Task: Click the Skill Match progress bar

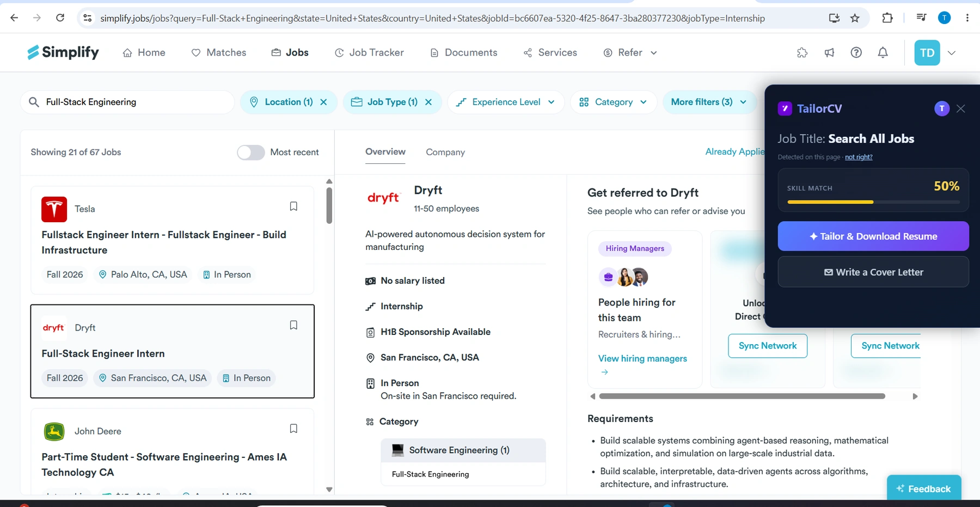Action: [873, 202]
